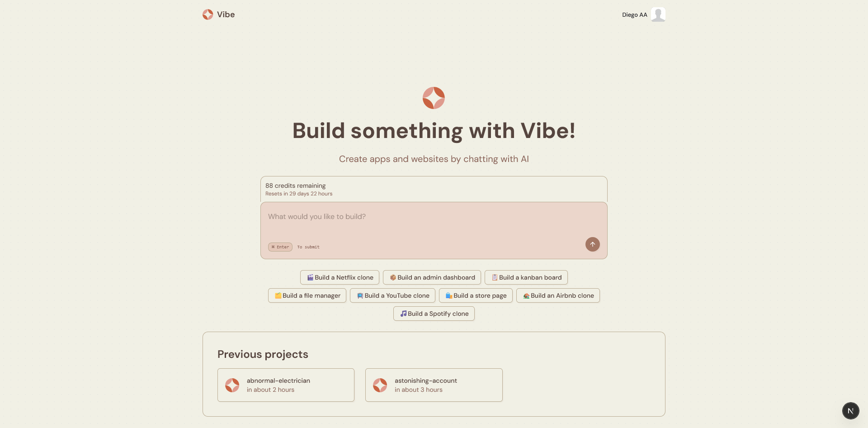Choose Build a Netflix clone template
This screenshot has height=428, width=868.
click(x=340, y=277)
